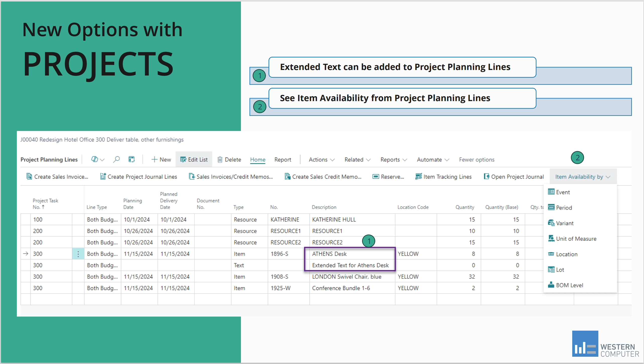Click the Unit of Measure icon
Viewport: 644px width, 364px height.
[x=551, y=238]
